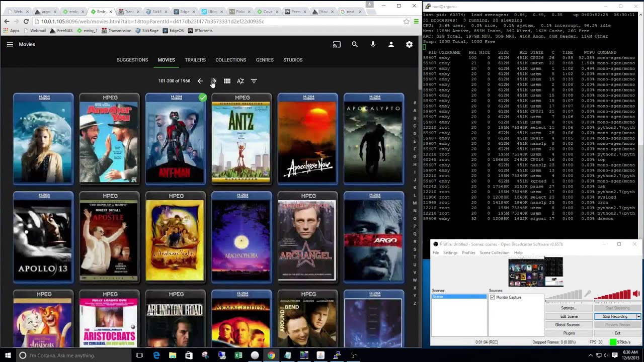
Task: Open SickRage bookmark
Action: pos(147,31)
